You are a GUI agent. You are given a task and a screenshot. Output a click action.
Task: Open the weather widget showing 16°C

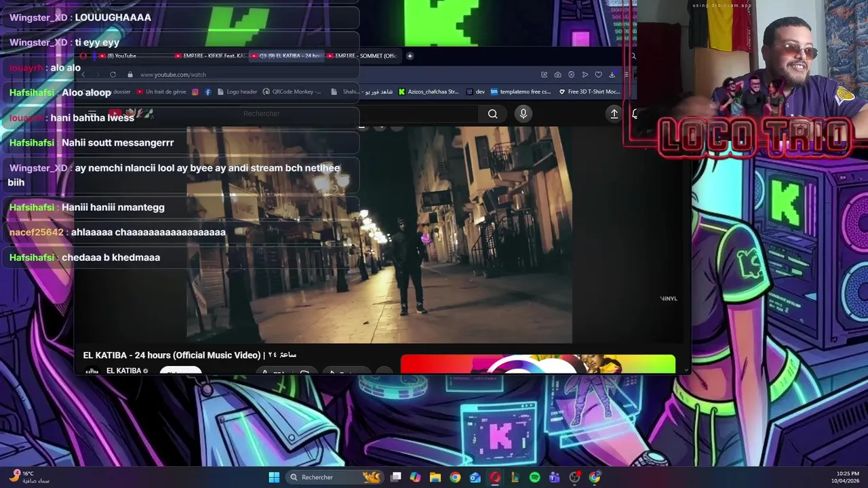(x=31, y=477)
